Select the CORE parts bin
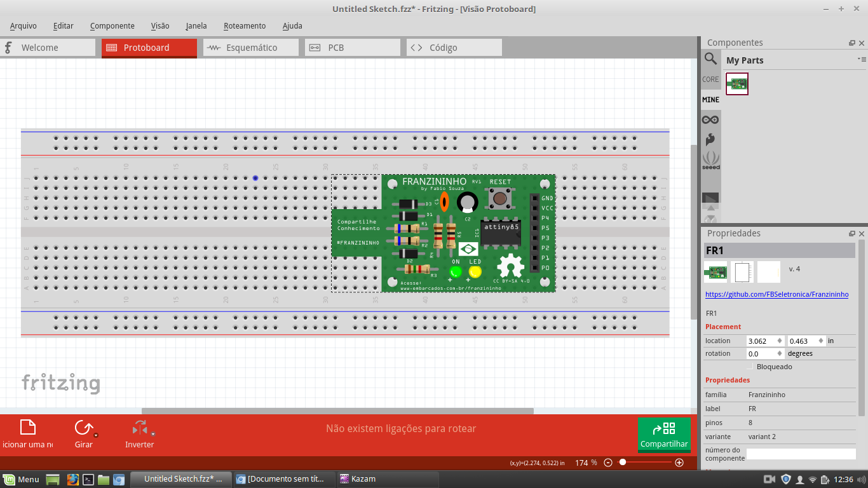The height and width of the screenshot is (488, 868). pos(710,79)
